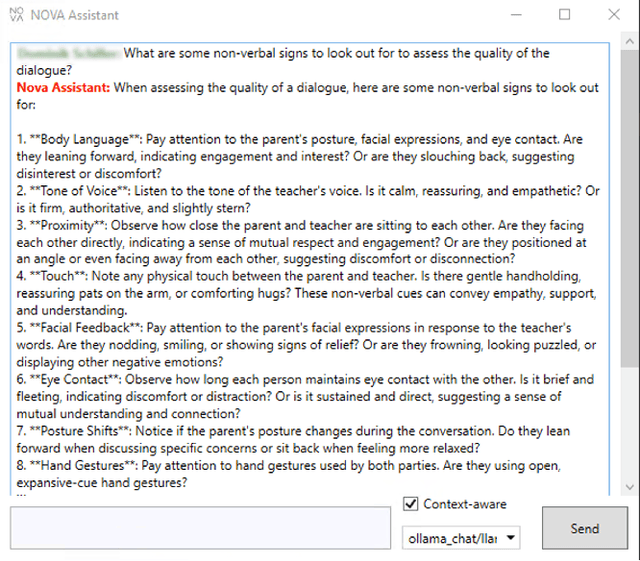Focus the message input field
This screenshot has width=640, height=561.
[x=200, y=528]
